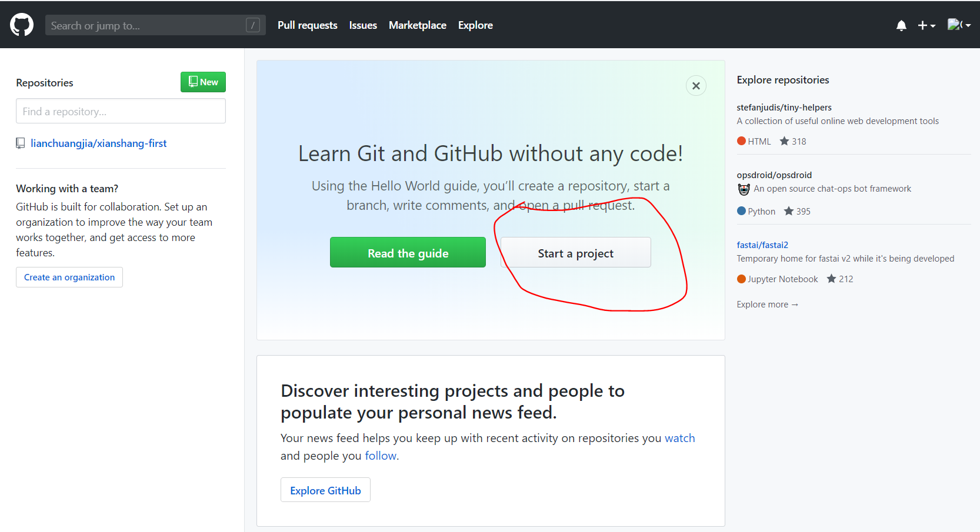Dismiss the Learn Git banner
This screenshot has height=532, width=980.
tap(696, 85)
